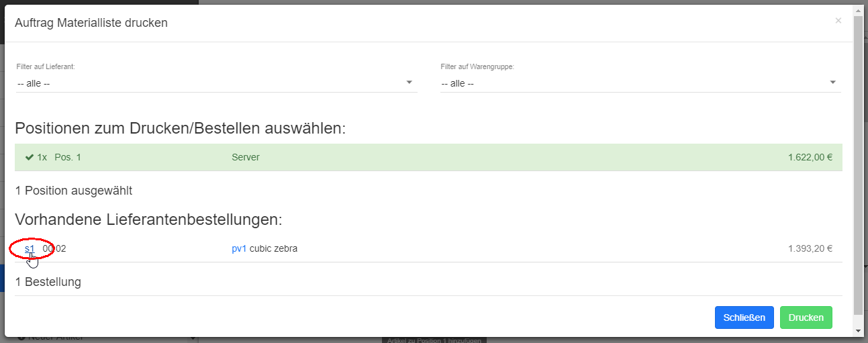Open the Lieferant filter dropdown arrow

[409, 83]
